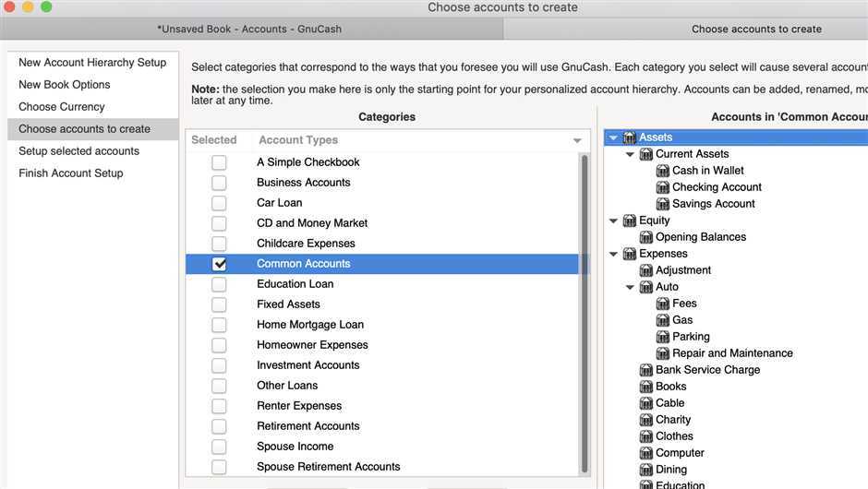Image resolution: width=868 pixels, height=489 pixels.
Task: Check the Education Loan checkbox
Action: coord(219,284)
